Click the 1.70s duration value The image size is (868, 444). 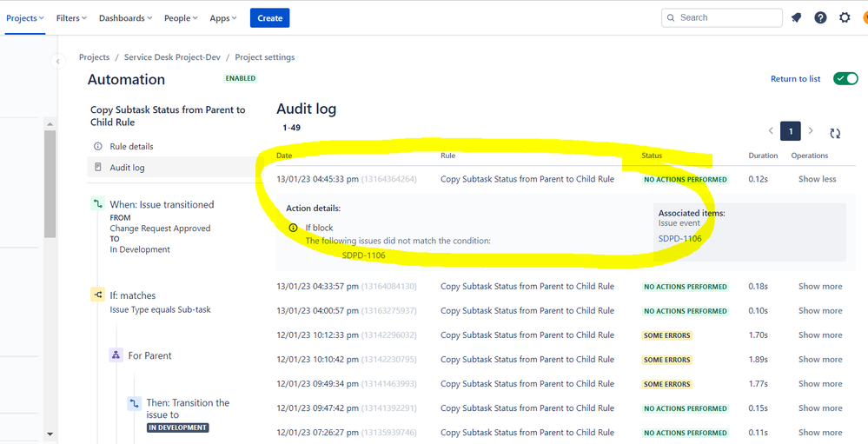(x=758, y=335)
